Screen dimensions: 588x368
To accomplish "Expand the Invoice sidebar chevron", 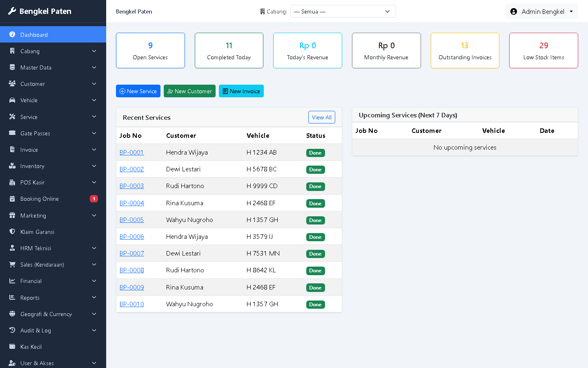I will point(94,150).
